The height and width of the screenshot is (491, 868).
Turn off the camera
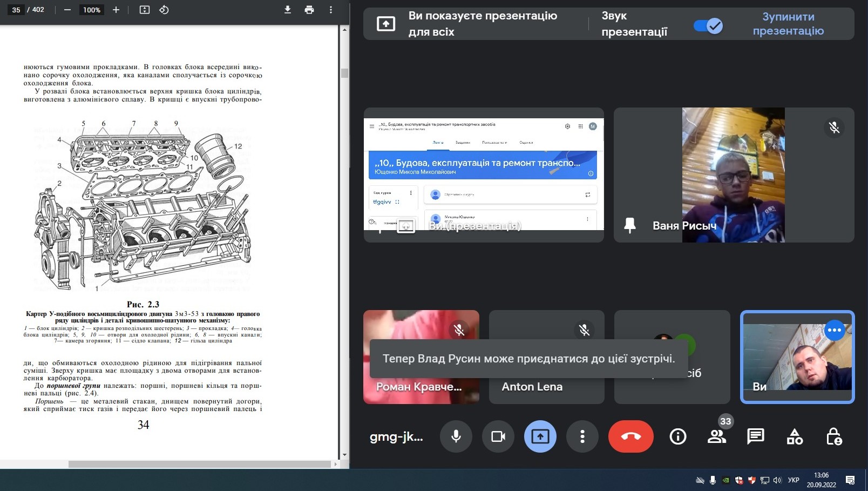coord(498,436)
